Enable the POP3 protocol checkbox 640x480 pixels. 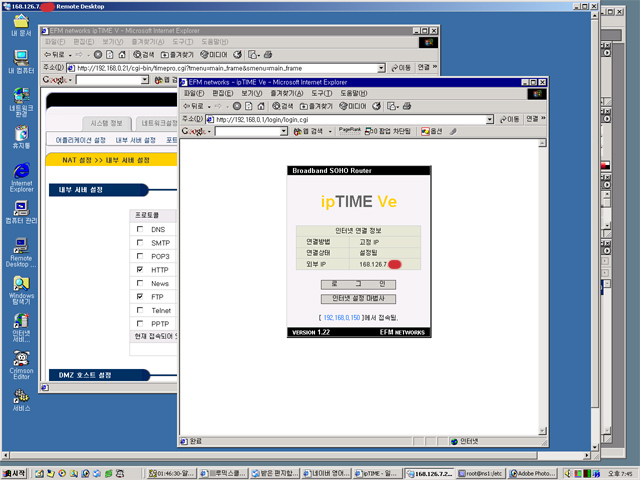140,256
